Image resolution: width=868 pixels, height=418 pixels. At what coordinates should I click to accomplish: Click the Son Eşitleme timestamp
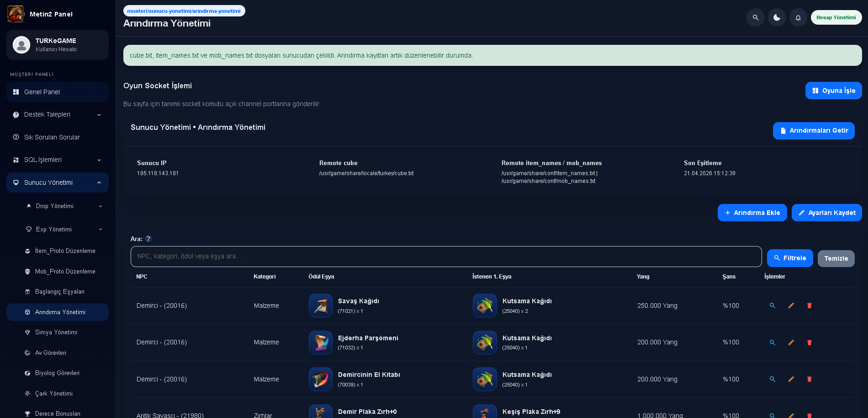pos(709,173)
